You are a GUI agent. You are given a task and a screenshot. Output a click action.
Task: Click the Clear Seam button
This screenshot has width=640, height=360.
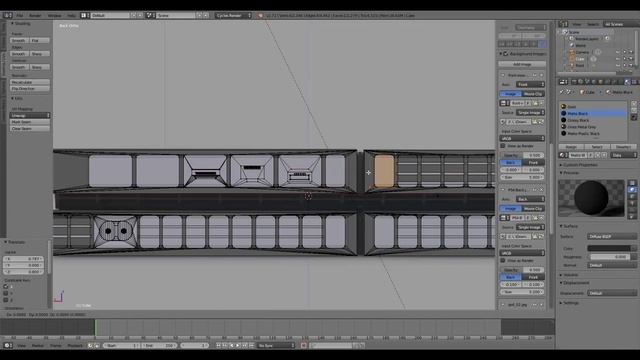click(x=30, y=129)
